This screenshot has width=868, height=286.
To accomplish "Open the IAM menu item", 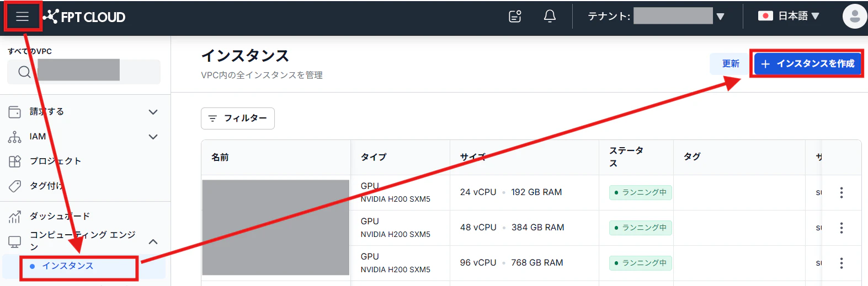I will 38,137.
